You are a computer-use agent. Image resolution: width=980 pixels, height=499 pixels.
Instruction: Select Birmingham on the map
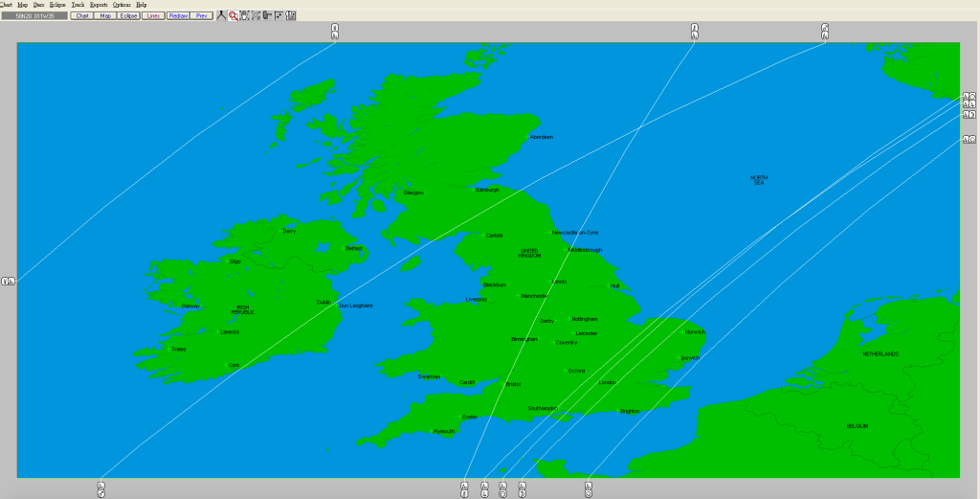click(x=524, y=340)
